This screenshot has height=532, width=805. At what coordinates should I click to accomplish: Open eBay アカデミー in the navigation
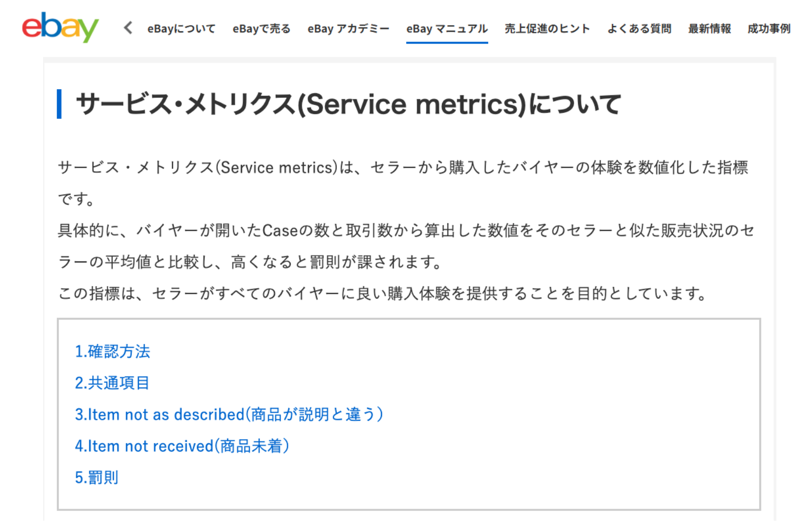tap(348, 29)
